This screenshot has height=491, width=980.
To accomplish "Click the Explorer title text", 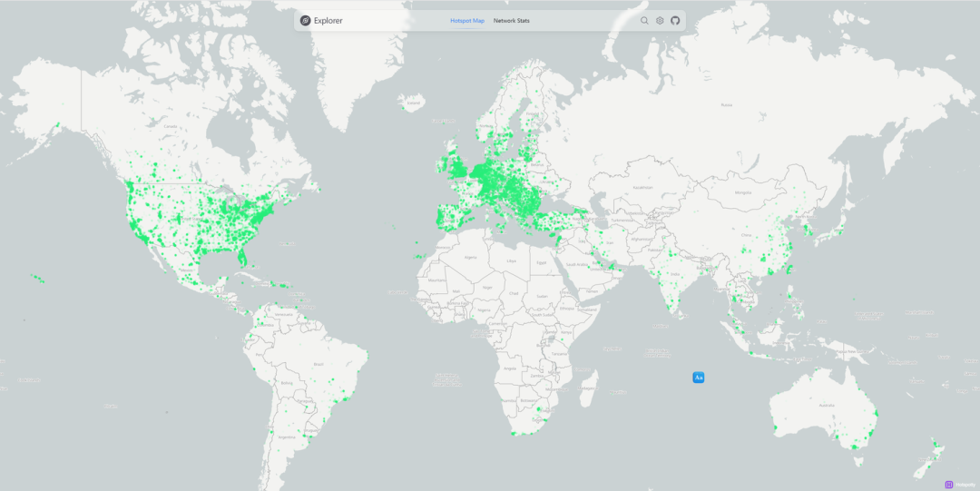I will 328,21.
